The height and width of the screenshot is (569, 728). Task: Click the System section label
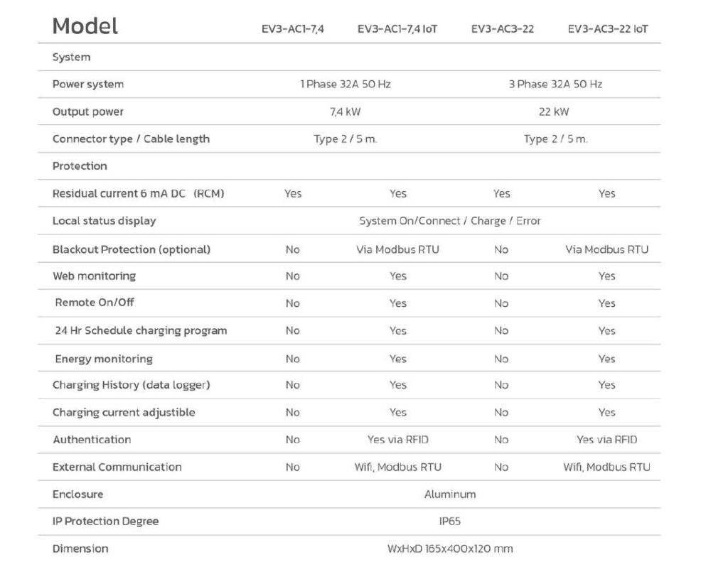tap(71, 57)
